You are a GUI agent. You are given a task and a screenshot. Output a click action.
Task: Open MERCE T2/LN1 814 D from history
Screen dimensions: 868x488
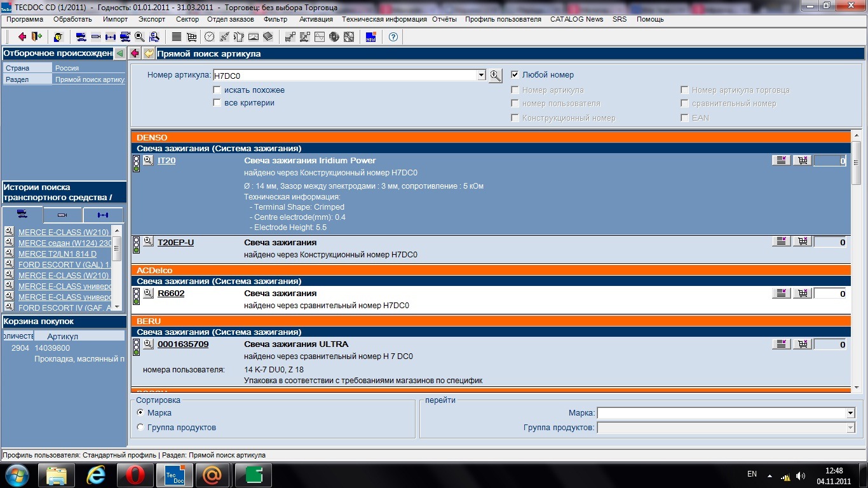click(x=58, y=254)
